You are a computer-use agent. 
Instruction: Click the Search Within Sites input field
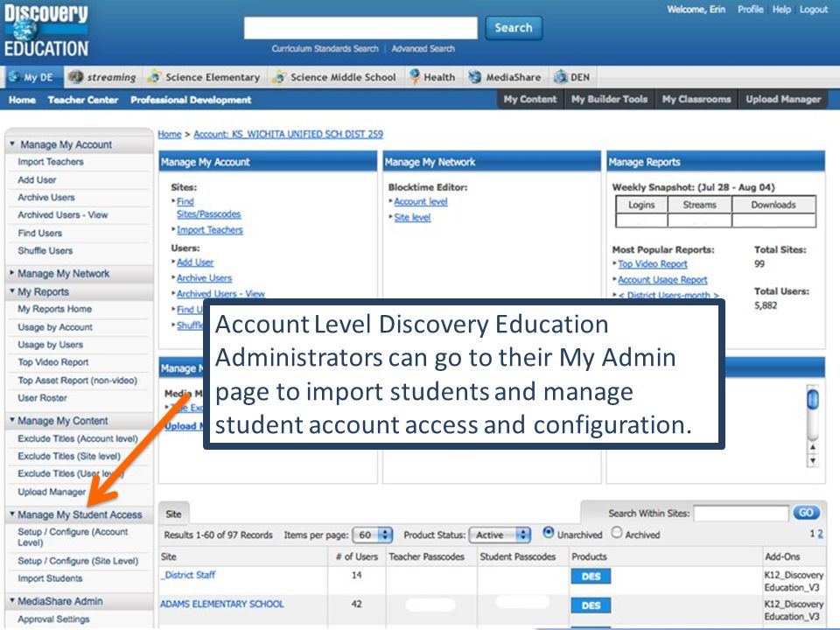click(x=741, y=514)
